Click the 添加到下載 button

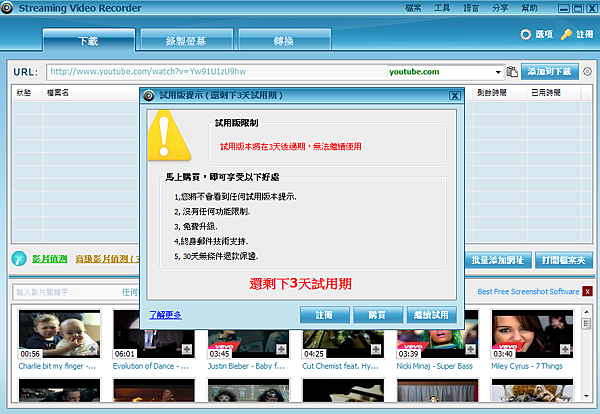[x=549, y=72]
